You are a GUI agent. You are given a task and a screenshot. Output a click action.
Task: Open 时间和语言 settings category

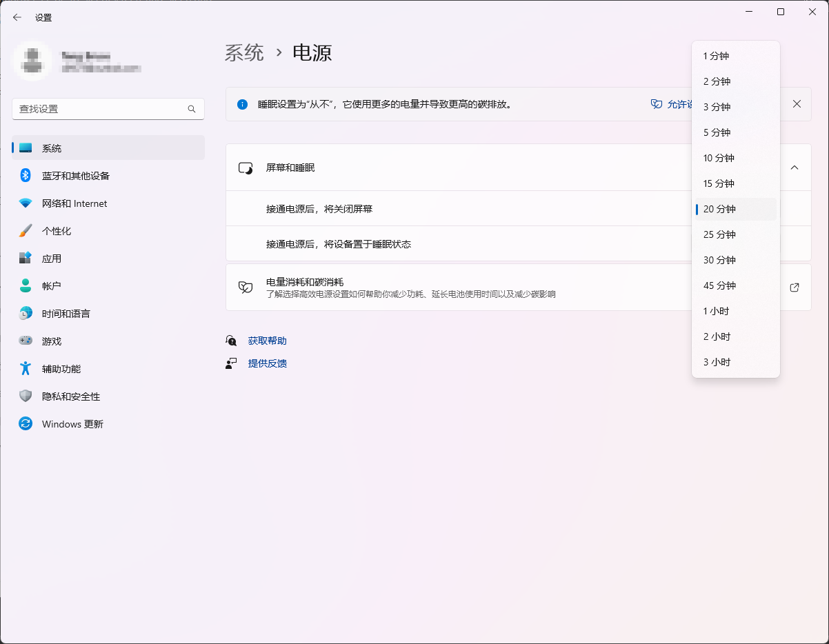(x=66, y=314)
